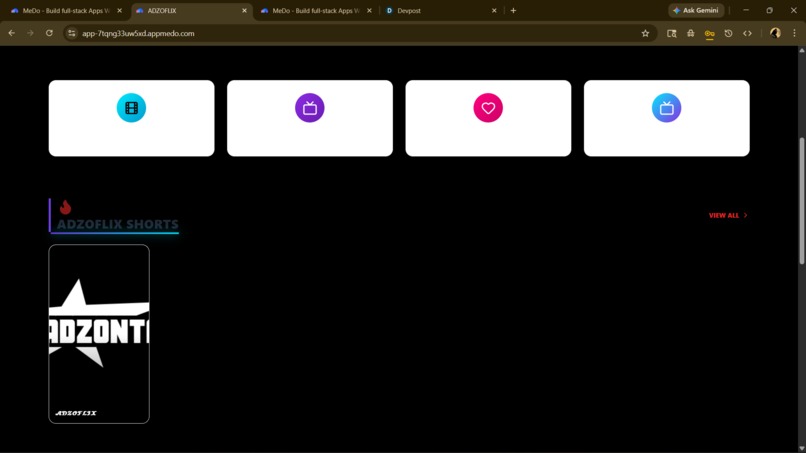Open a new browser tab

click(x=513, y=11)
